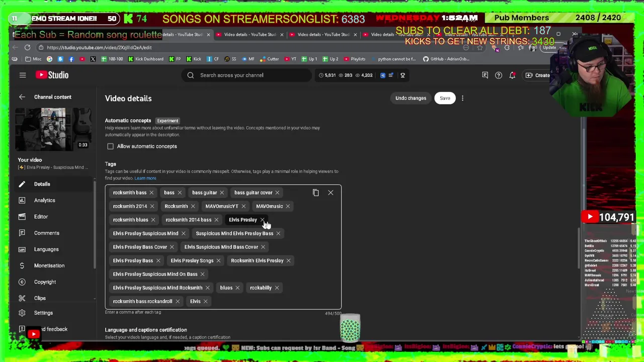Open the GitHub - AdrianOsb bookmark
The image size is (644, 362).
tap(446, 59)
